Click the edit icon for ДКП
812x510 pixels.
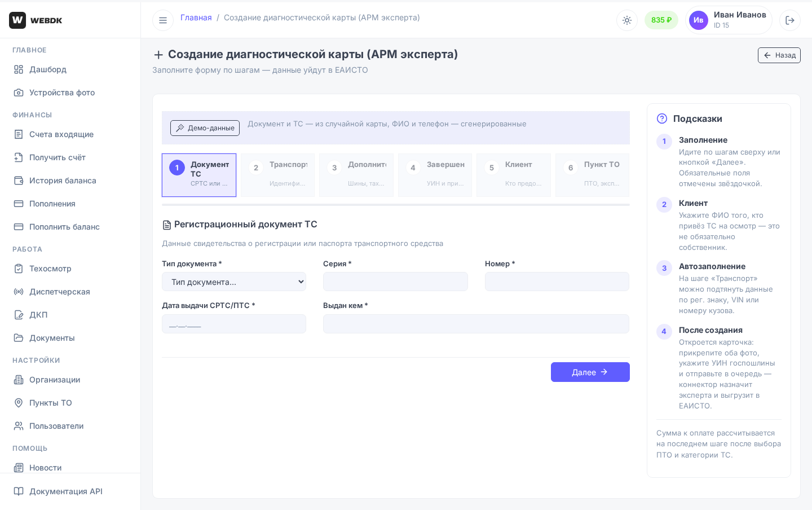(19, 315)
